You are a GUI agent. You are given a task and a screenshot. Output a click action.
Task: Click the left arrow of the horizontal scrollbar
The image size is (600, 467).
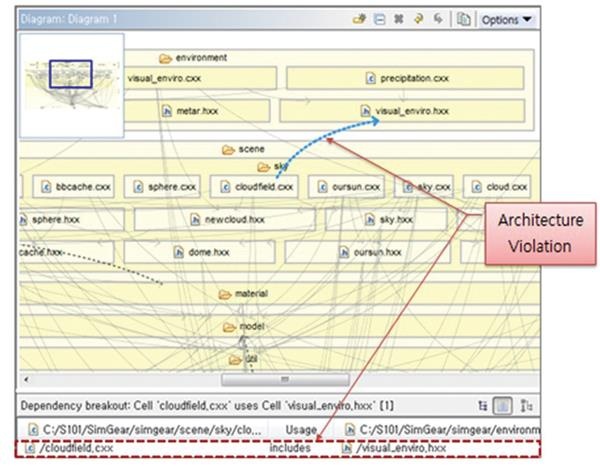pyautogui.click(x=26, y=379)
